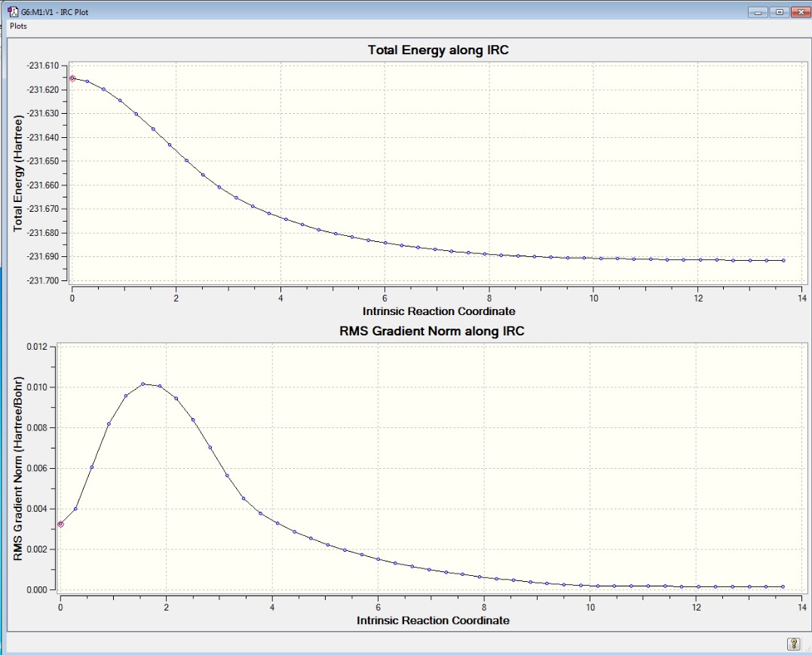Click the 0.000 tick label
Screen dimensions: 812x655
(x=38, y=589)
